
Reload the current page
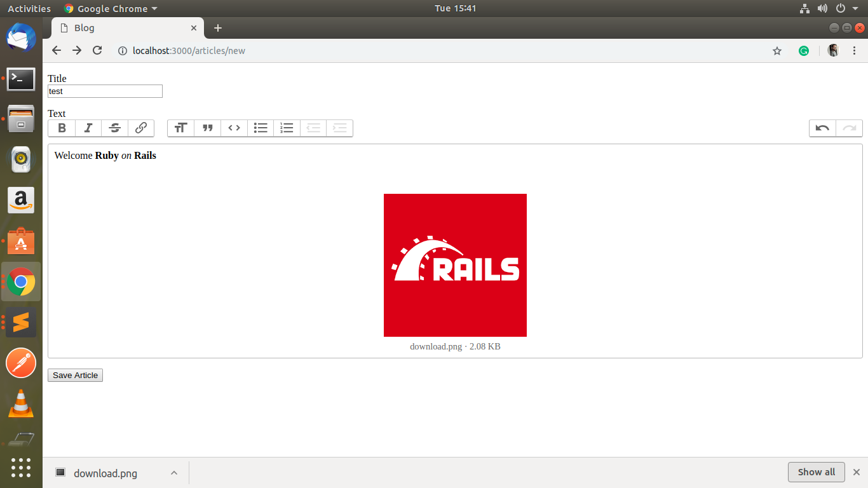coord(97,51)
